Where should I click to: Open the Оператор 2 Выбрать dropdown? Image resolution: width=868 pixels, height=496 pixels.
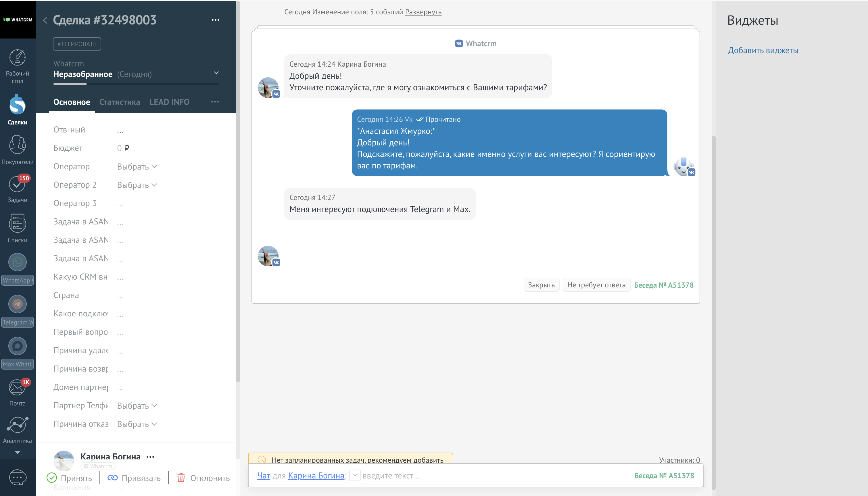click(137, 185)
